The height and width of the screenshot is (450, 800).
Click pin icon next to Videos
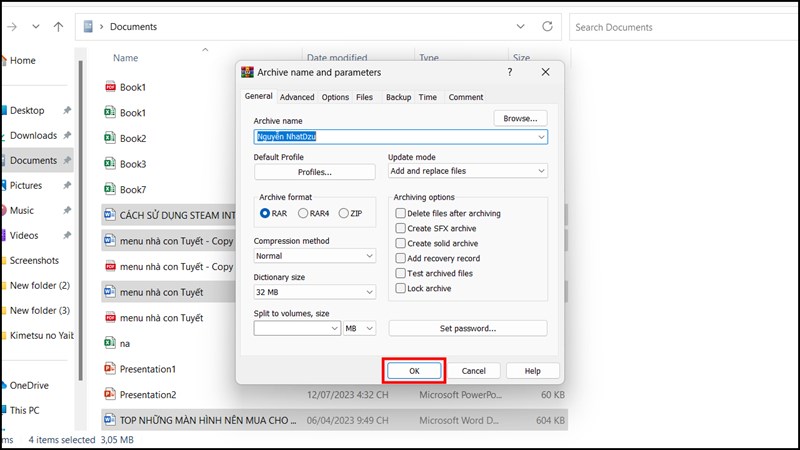click(67, 235)
